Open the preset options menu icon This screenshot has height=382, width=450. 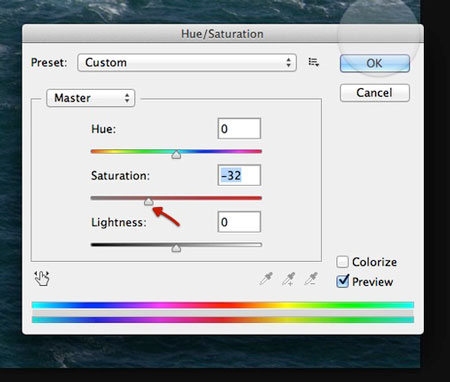pos(313,62)
